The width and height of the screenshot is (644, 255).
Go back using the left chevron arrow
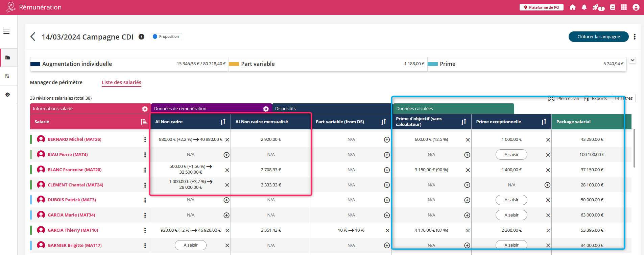point(33,37)
